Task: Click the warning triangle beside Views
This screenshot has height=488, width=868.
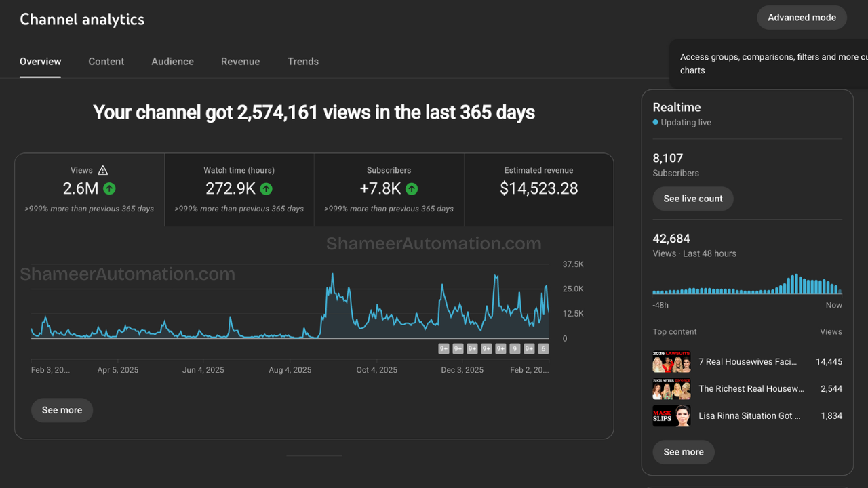Action: (x=103, y=170)
